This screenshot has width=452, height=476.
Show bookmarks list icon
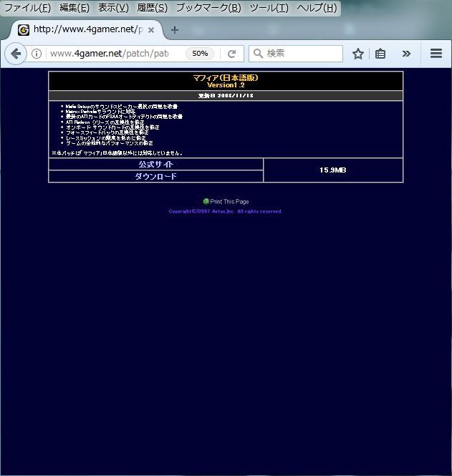click(380, 54)
